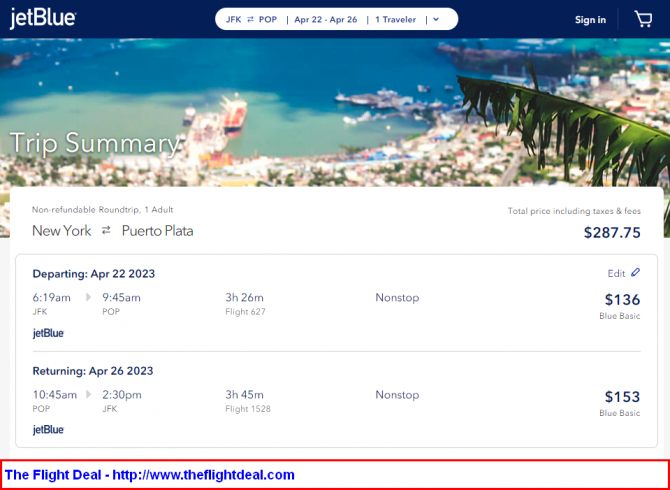Click Trip Summary heading
Viewport: 670px width, 490px height.
coord(94,143)
